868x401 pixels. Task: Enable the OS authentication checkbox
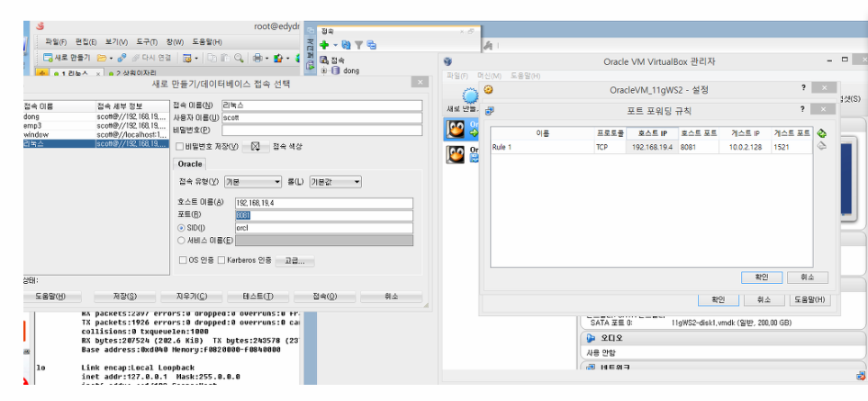coord(183,260)
